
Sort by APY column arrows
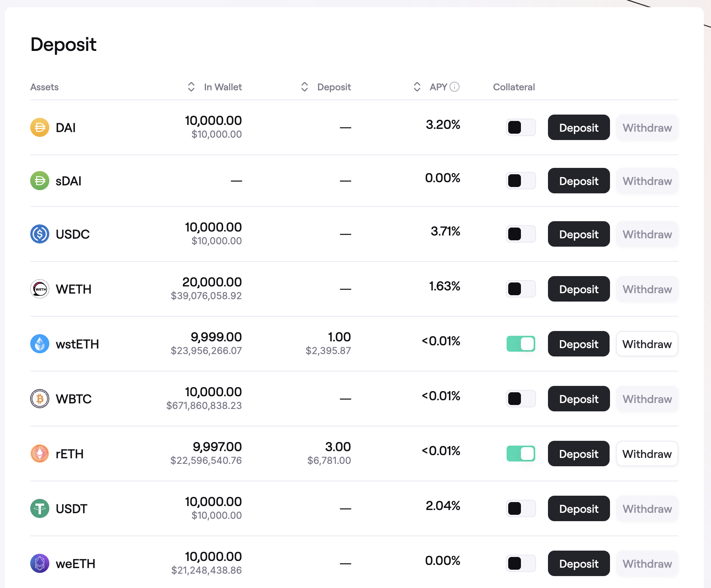[417, 87]
